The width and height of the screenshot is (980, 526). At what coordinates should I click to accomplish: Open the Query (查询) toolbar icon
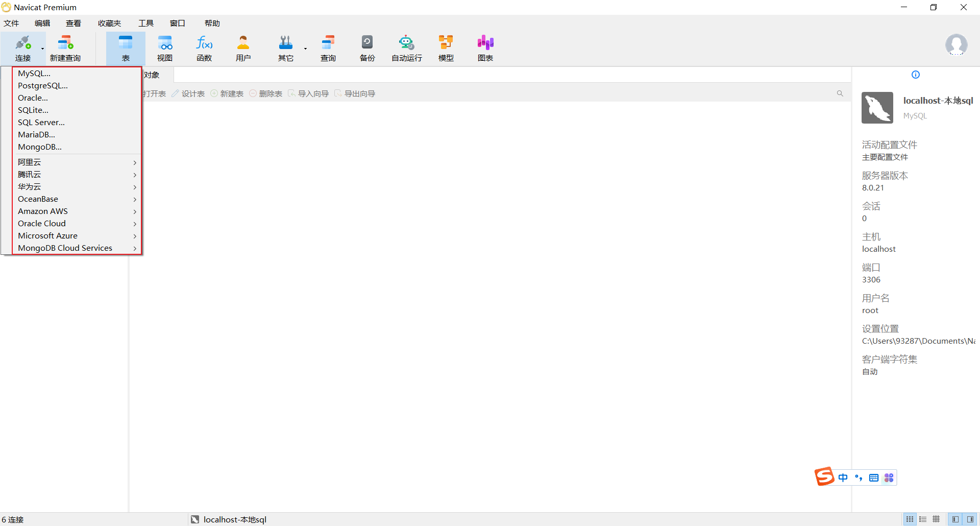328,49
